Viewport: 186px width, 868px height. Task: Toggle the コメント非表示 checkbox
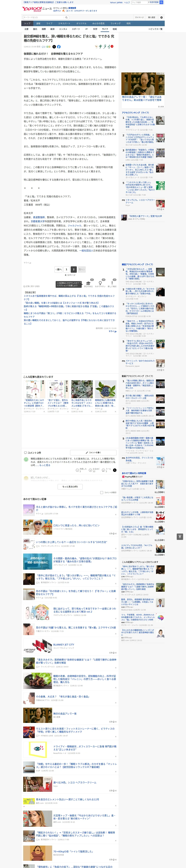click(x=102, y=492)
